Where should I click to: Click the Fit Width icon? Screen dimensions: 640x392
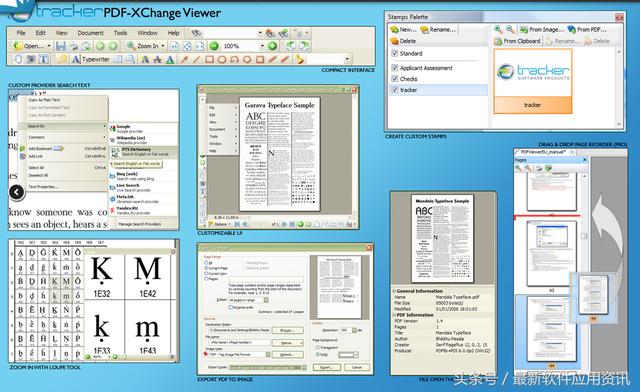coord(200,46)
